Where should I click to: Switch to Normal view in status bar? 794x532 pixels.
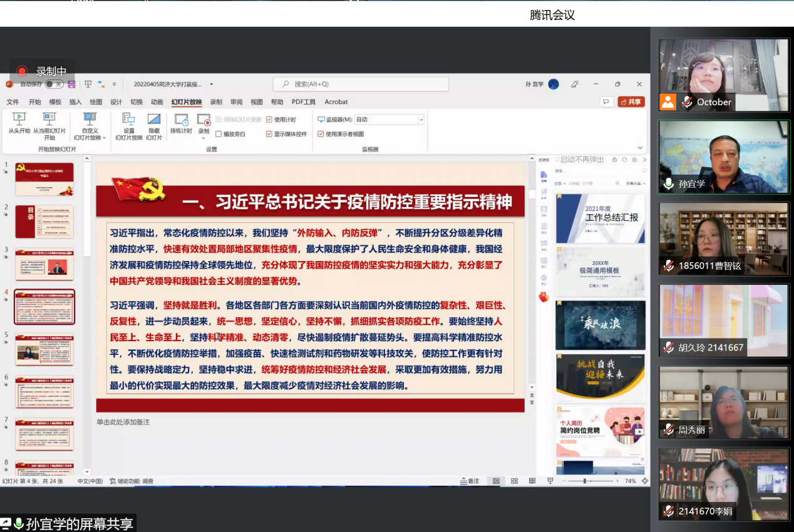pos(496,481)
